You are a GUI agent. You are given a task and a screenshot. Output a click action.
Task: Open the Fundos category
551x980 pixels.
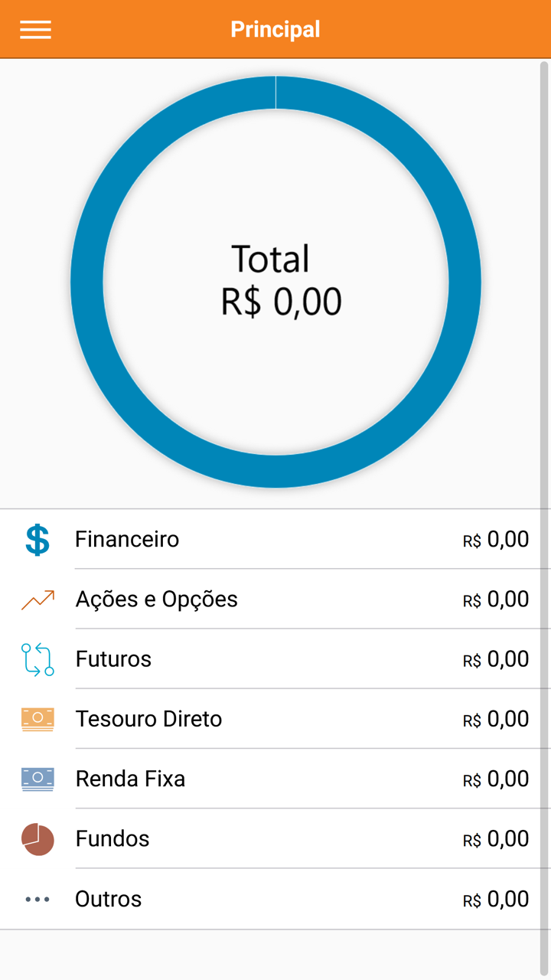(x=112, y=839)
